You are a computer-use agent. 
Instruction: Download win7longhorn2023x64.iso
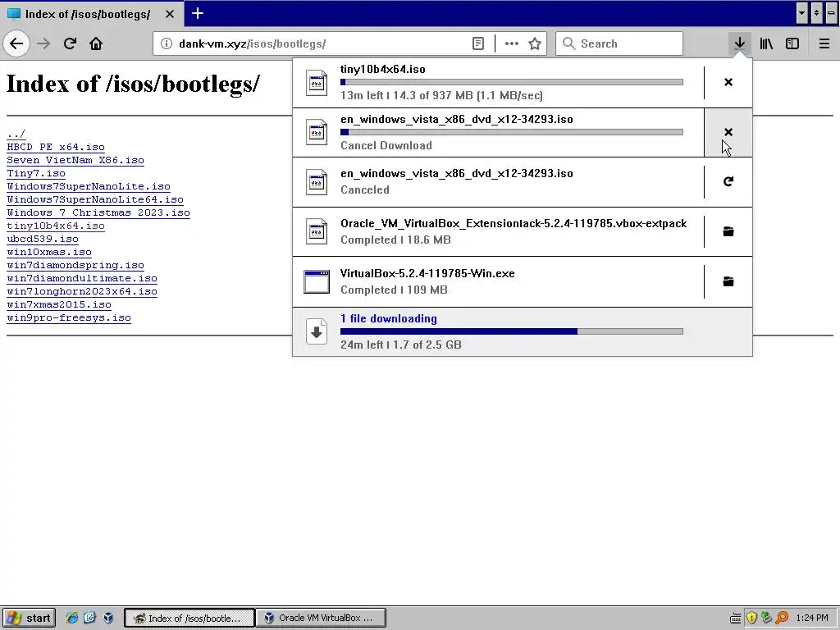pos(82,291)
